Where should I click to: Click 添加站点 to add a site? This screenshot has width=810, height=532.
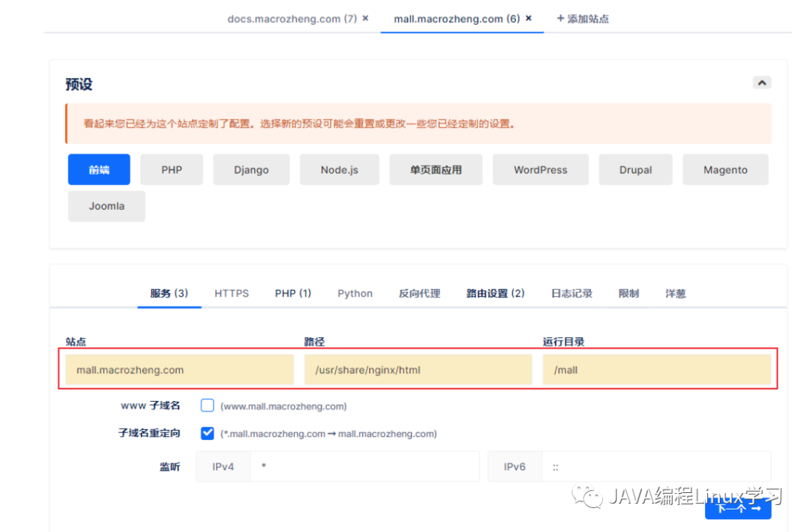coord(583,19)
